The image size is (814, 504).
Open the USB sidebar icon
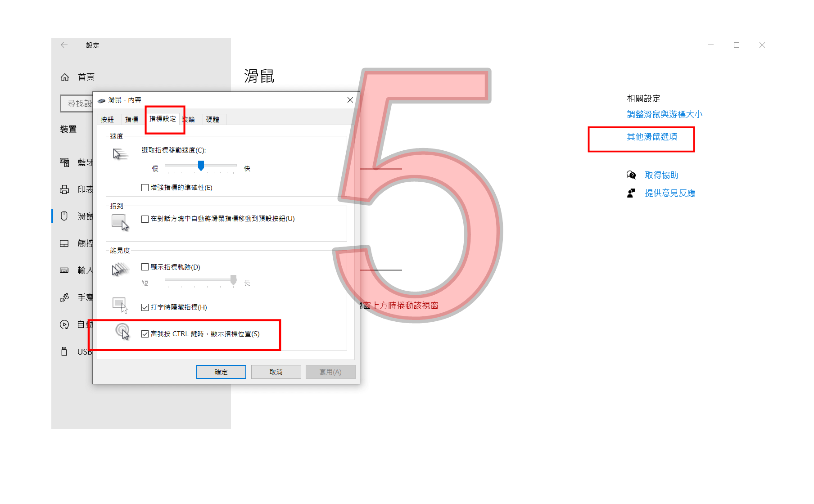point(64,351)
